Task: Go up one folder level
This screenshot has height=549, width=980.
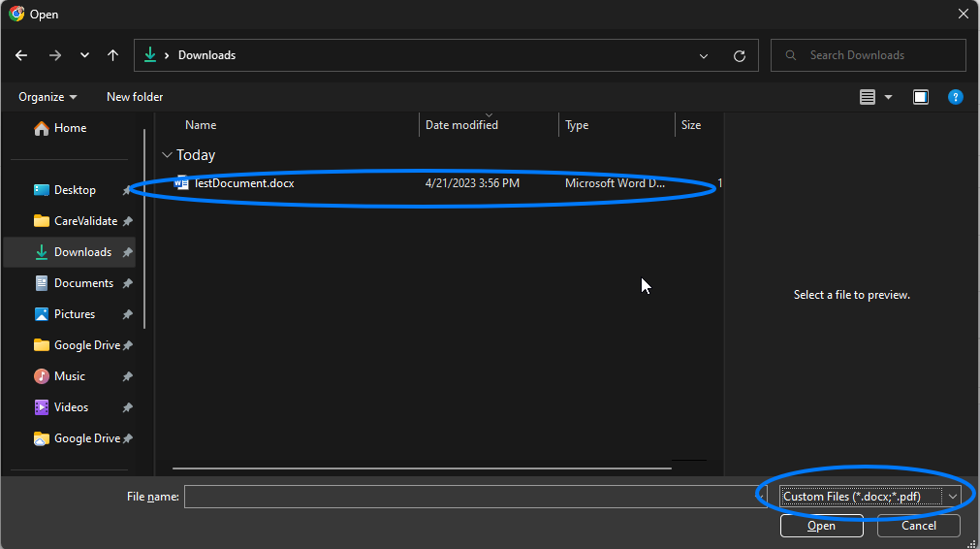Action: (x=112, y=55)
